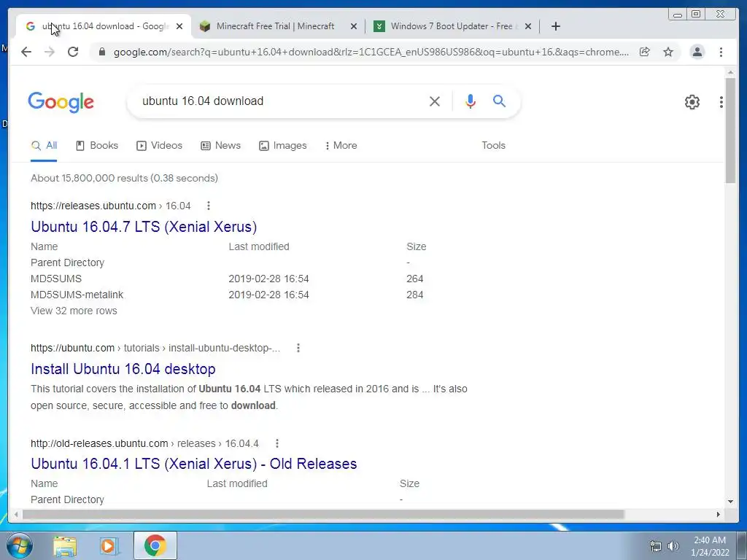Open Install Ubuntu 16.04 desktop result
747x560 pixels.
(123, 369)
